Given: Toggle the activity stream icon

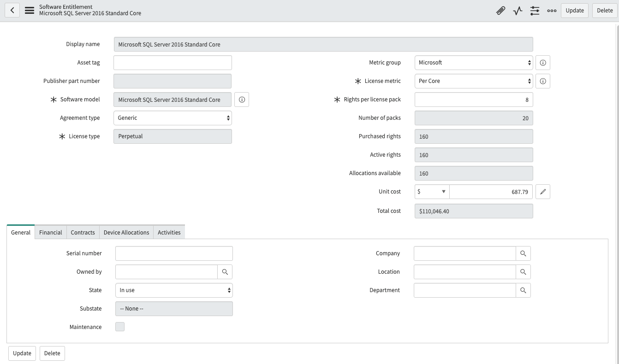Looking at the screenshot, I should (x=518, y=11).
